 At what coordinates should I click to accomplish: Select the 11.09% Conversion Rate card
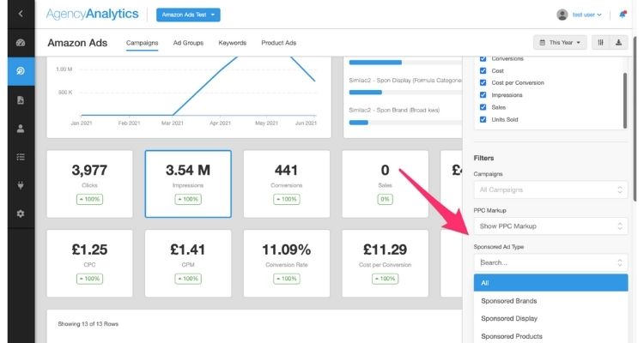click(287, 263)
